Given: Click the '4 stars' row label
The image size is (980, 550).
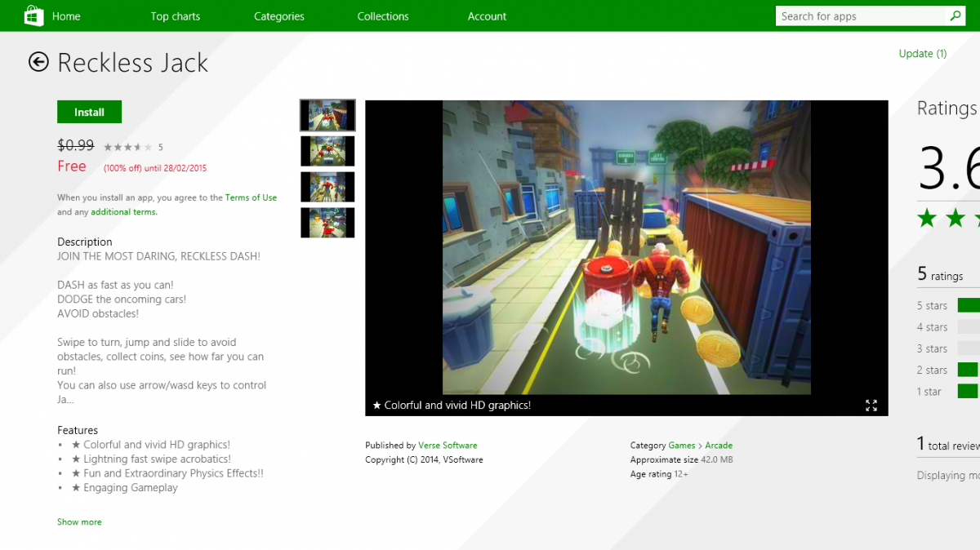Looking at the screenshot, I should pyautogui.click(x=932, y=327).
